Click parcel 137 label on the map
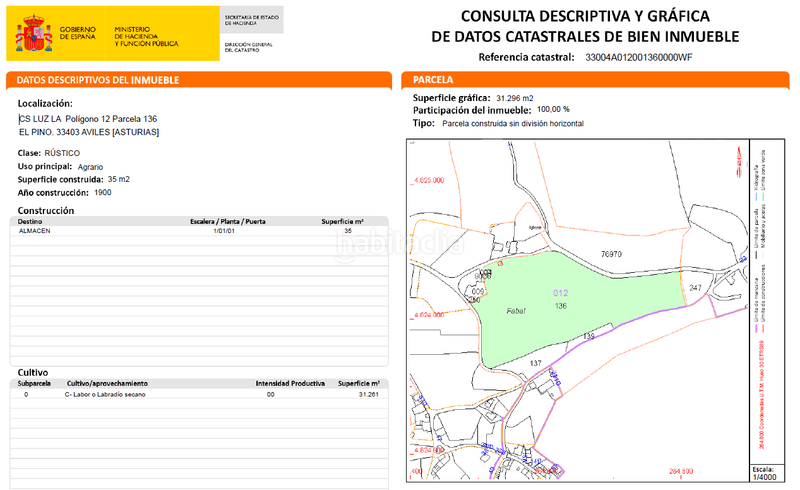 [x=535, y=363]
